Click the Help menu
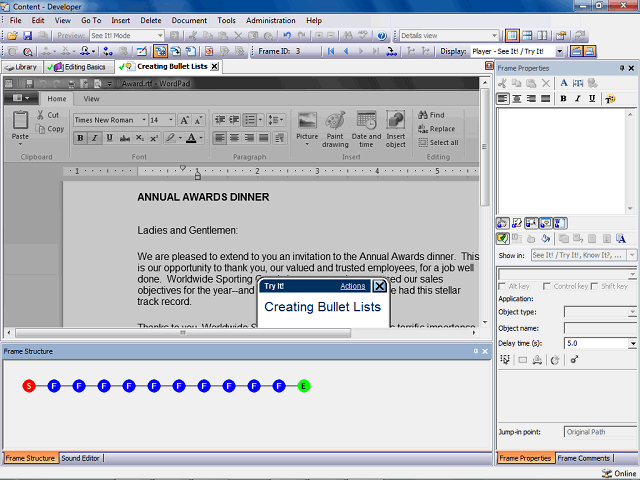The image size is (640, 480). [x=314, y=20]
